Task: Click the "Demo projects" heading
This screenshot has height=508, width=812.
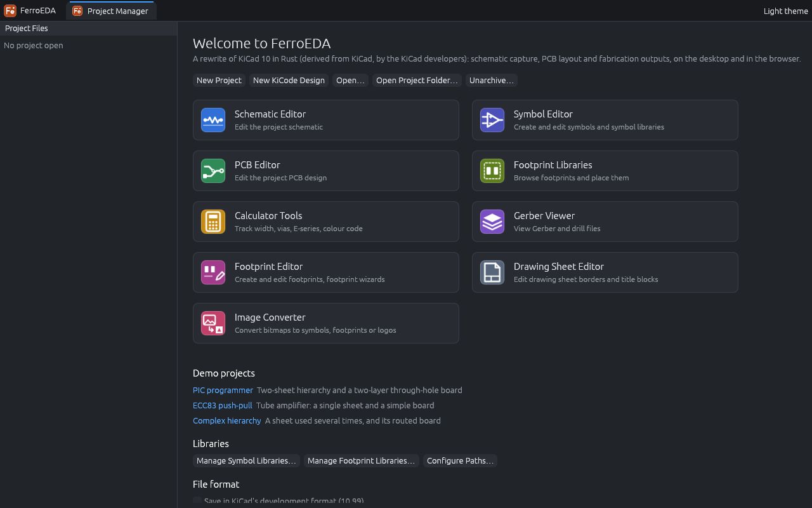Action: [x=224, y=373]
